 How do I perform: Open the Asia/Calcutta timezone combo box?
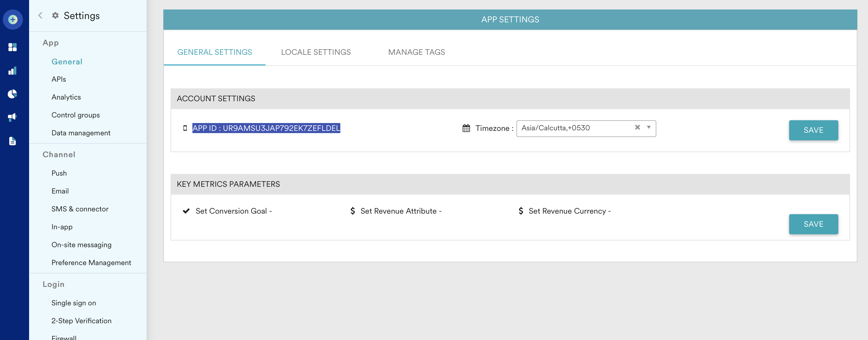[x=573, y=128]
